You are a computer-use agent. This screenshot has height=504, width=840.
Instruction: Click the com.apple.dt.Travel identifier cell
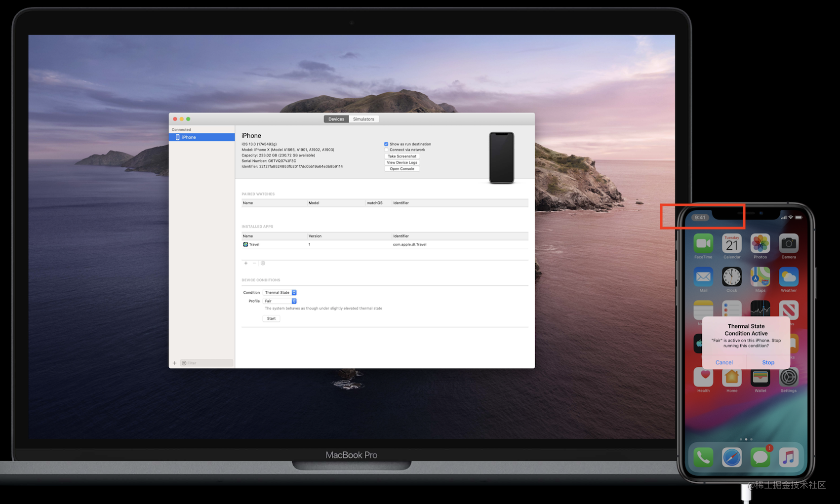point(409,244)
